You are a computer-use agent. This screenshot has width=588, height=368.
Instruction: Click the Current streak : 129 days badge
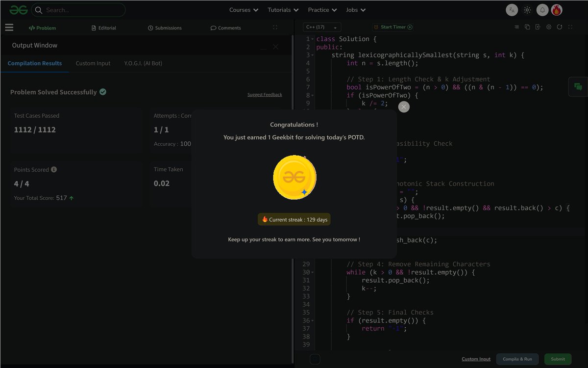(x=294, y=219)
